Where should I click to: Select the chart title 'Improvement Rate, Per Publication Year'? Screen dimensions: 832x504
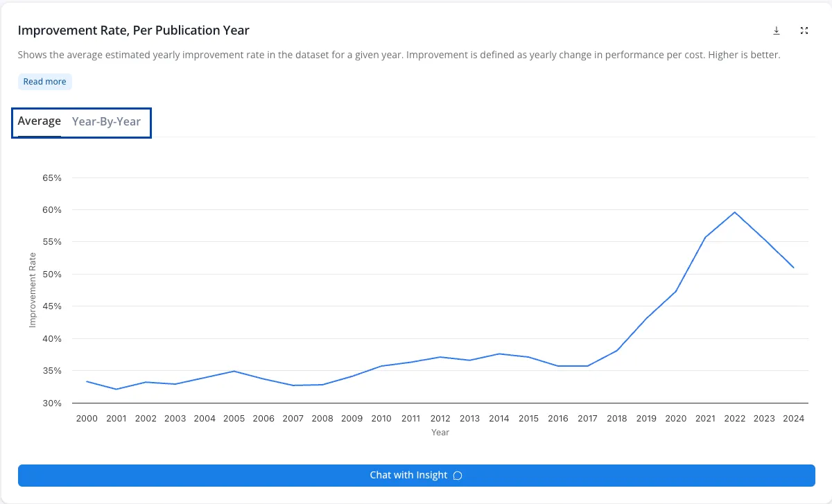pos(134,31)
